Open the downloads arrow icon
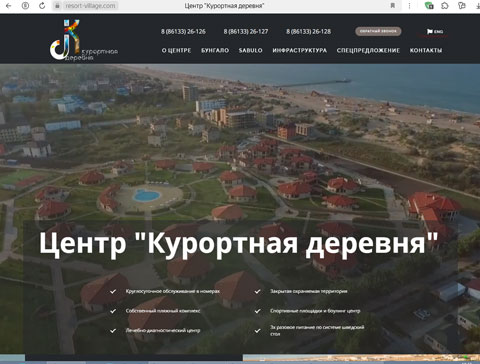 pyautogui.click(x=477, y=6)
